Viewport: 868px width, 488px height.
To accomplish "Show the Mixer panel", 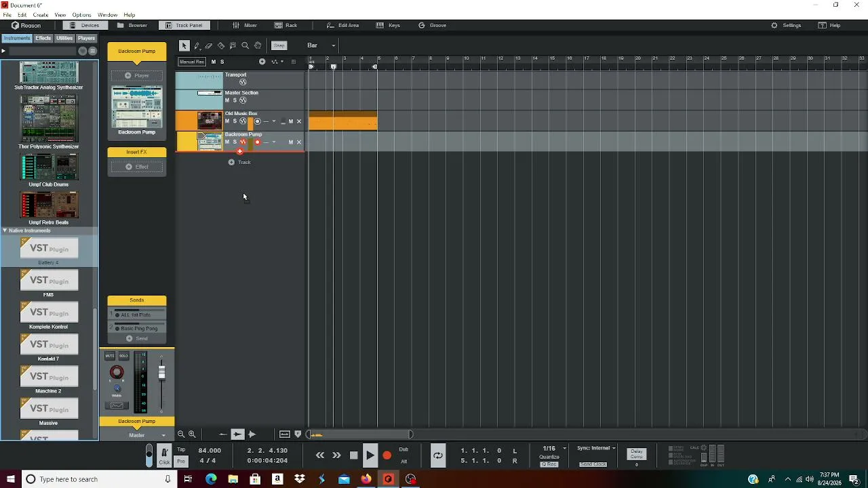I will (245, 25).
